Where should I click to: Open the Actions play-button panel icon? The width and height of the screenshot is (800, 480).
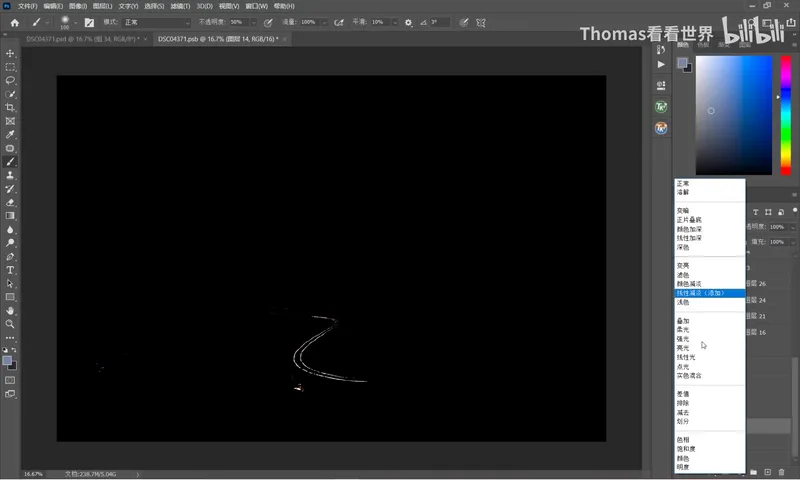coord(661,64)
